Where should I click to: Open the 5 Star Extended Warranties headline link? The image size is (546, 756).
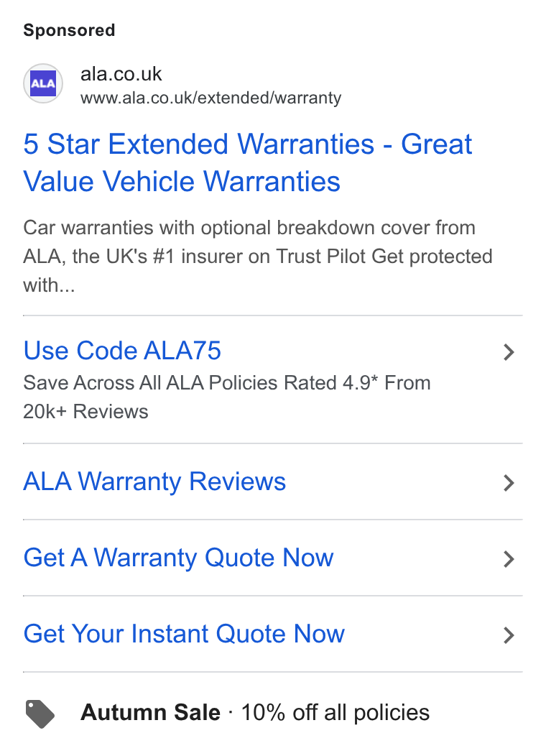coord(248,163)
